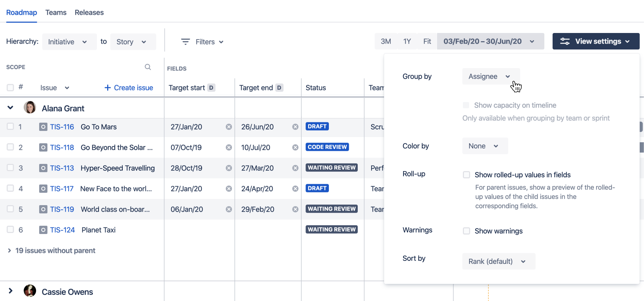
Task: Clear target end date 24/Apr/20
Action: (295, 189)
